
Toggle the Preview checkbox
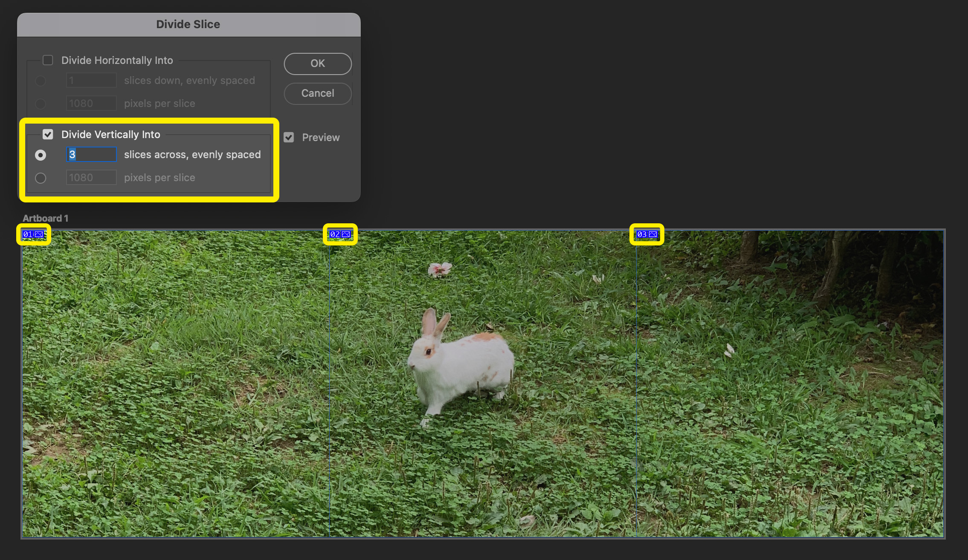click(x=289, y=137)
